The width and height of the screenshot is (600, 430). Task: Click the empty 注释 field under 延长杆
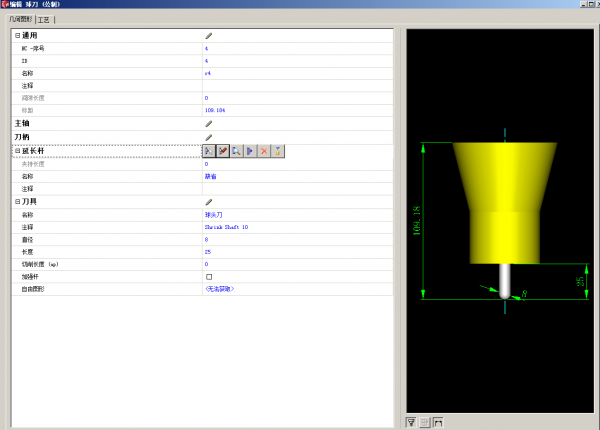coord(297,189)
